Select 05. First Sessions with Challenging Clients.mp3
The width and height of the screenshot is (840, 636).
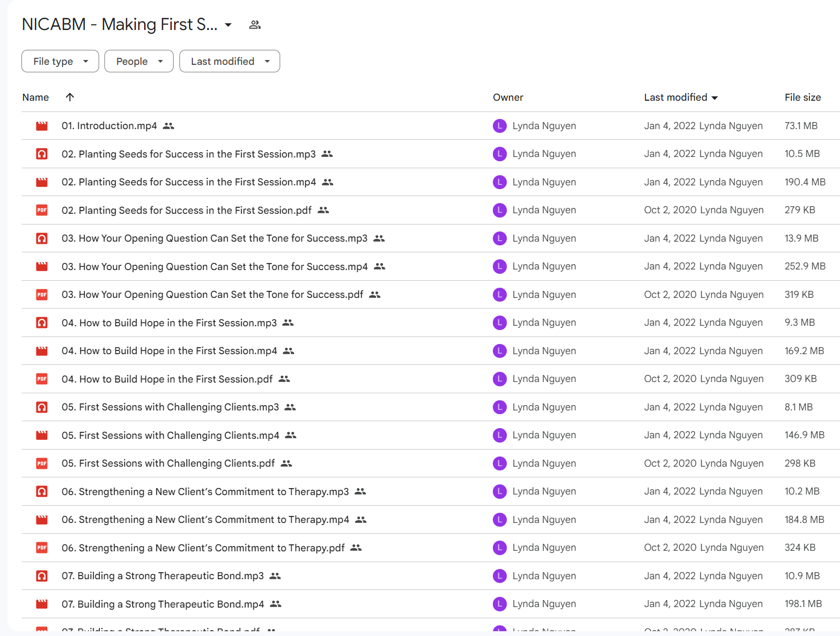170,407
